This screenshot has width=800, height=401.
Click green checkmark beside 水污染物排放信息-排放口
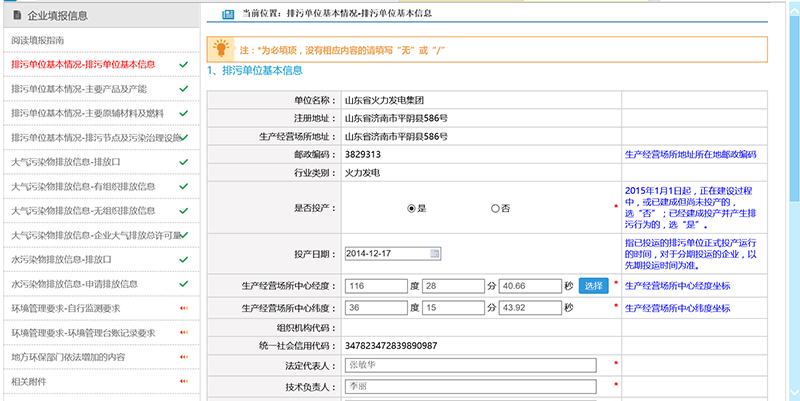pyautogui.click(x=183, y=259)
